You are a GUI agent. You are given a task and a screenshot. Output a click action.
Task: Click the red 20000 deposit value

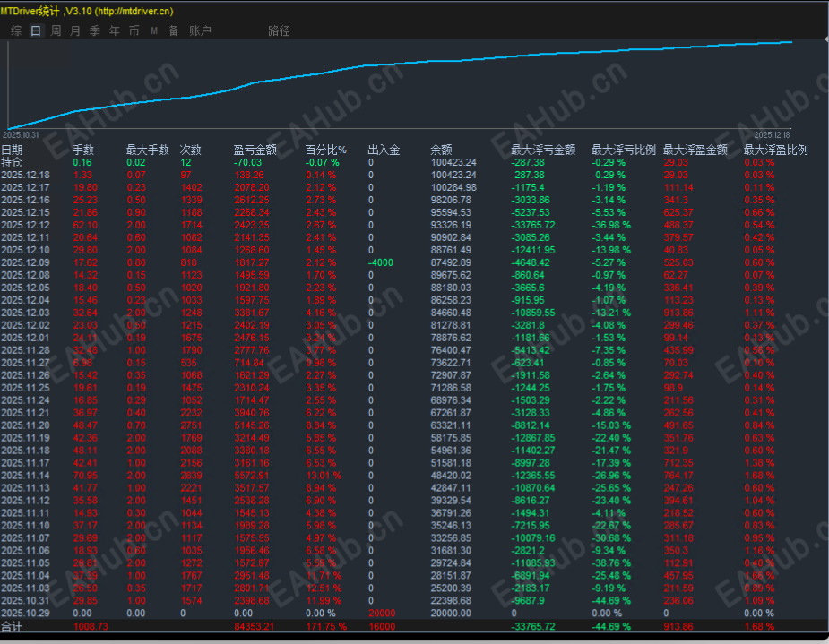[382, 614]
